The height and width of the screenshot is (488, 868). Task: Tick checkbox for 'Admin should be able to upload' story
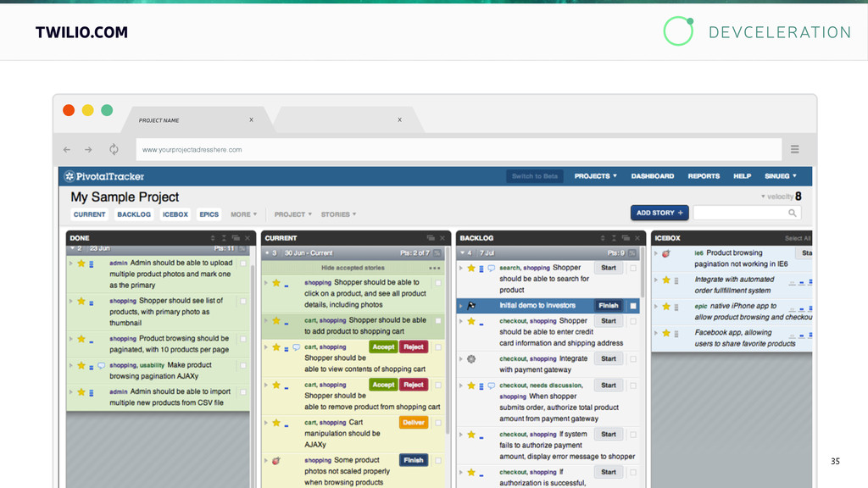[x=243, y=263]
